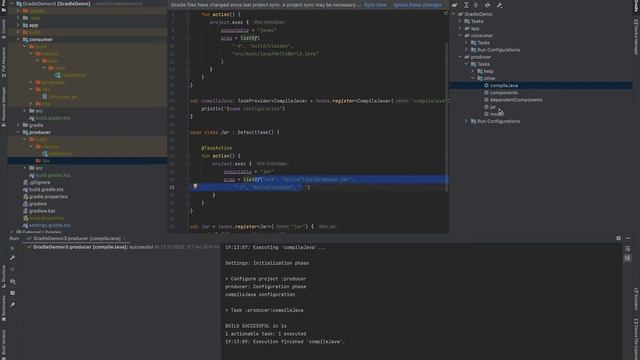640x360 pixels.
Task: Open Resource Manager side tab
Action: coord(4,106)
